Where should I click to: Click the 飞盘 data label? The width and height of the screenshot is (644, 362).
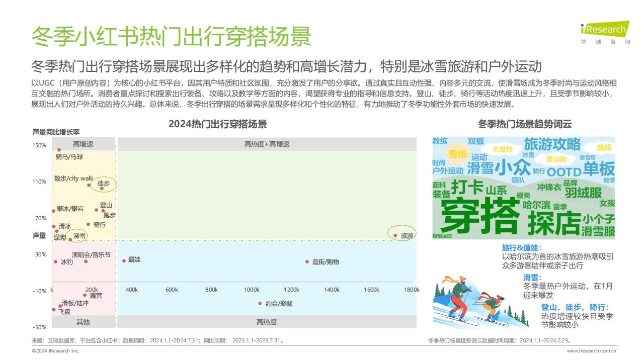pyautogui.click(x=64, y=312)
